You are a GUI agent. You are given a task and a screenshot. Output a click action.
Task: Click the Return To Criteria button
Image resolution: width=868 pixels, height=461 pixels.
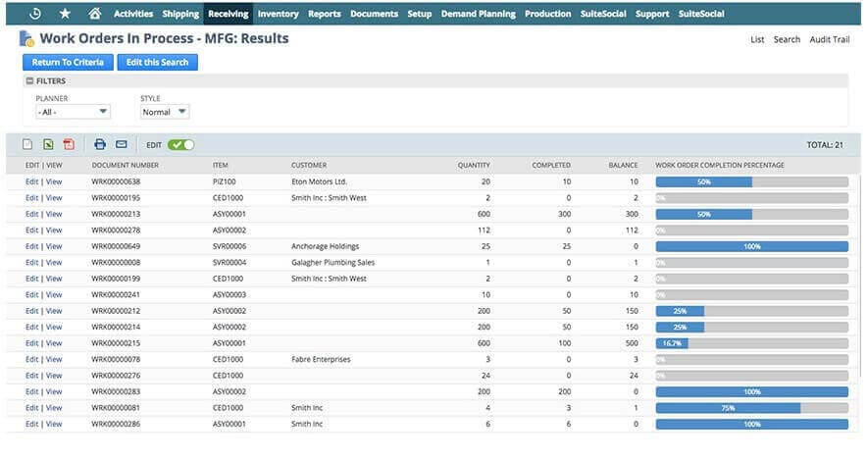point(68,62)
